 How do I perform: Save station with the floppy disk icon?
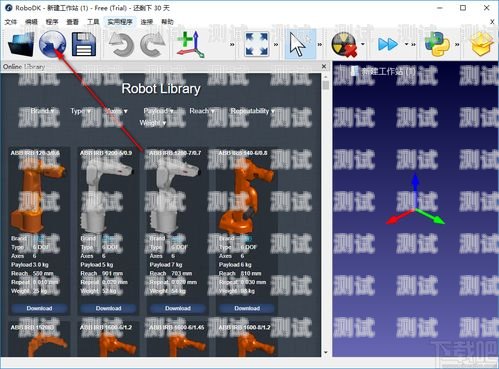coord(84,44)
